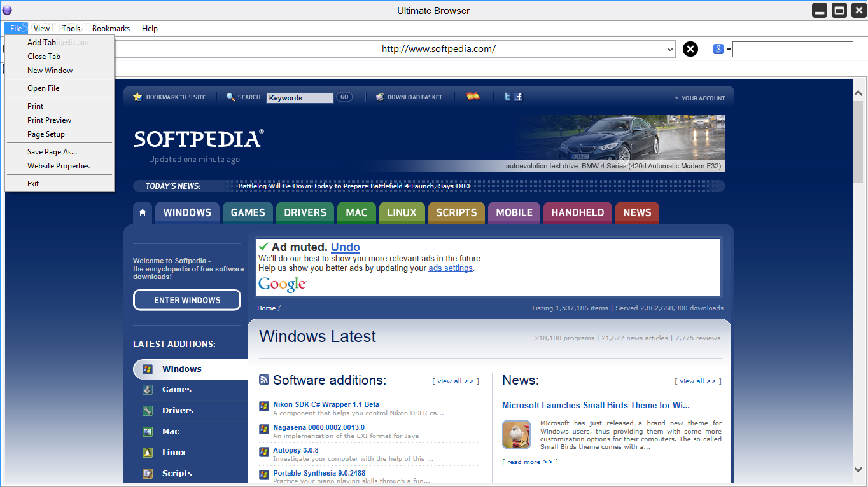Choose Exit from File menu
Screen dimensions: 868x487
59,184
